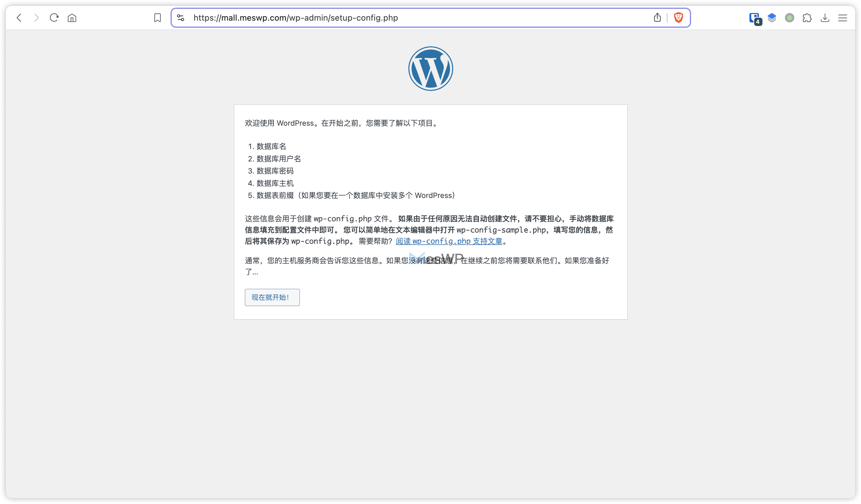Click the wp-config-sample.php filename text
The image size is (861, 504).
pos(501,230)
